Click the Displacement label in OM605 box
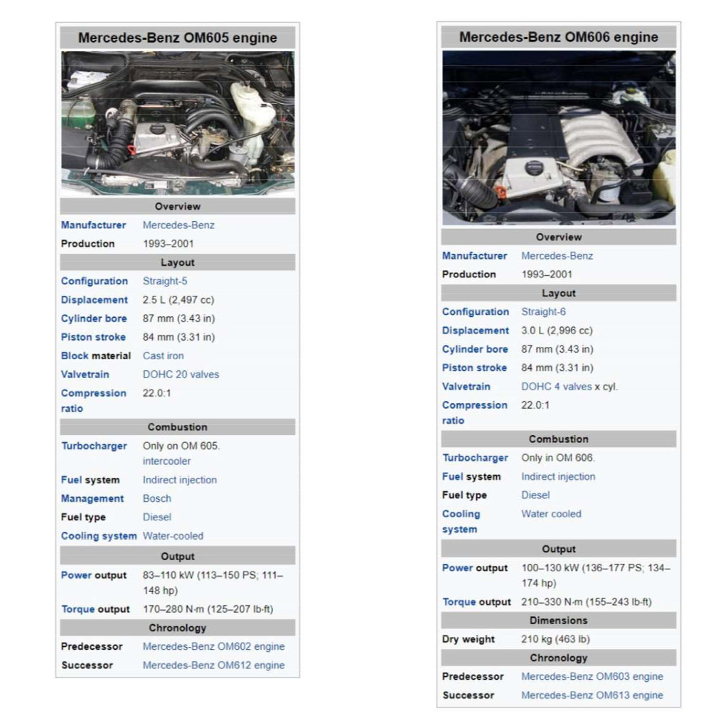The width and height of the screenshot is (728, 728). click(95, 300)
